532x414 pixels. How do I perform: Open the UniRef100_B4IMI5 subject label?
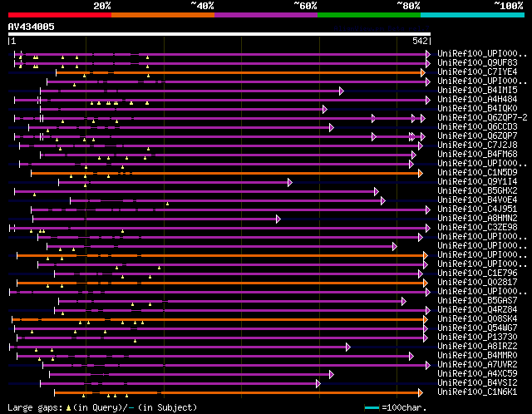477,90
